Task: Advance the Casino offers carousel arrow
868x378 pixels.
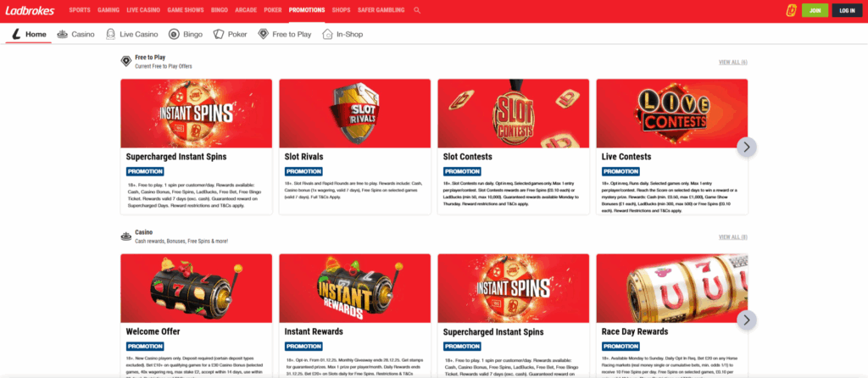Action: click(746, 320)
